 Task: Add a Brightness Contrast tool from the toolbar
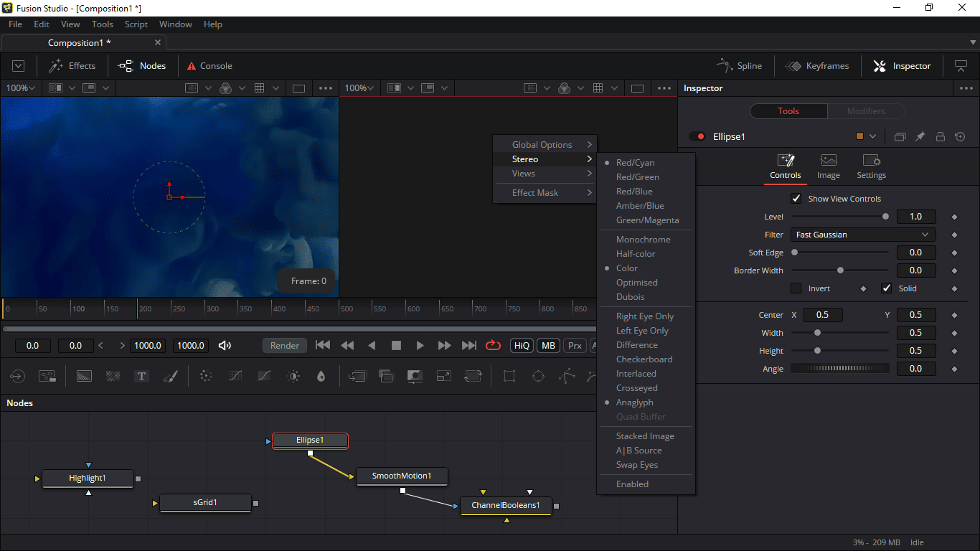tap(293, 376)
